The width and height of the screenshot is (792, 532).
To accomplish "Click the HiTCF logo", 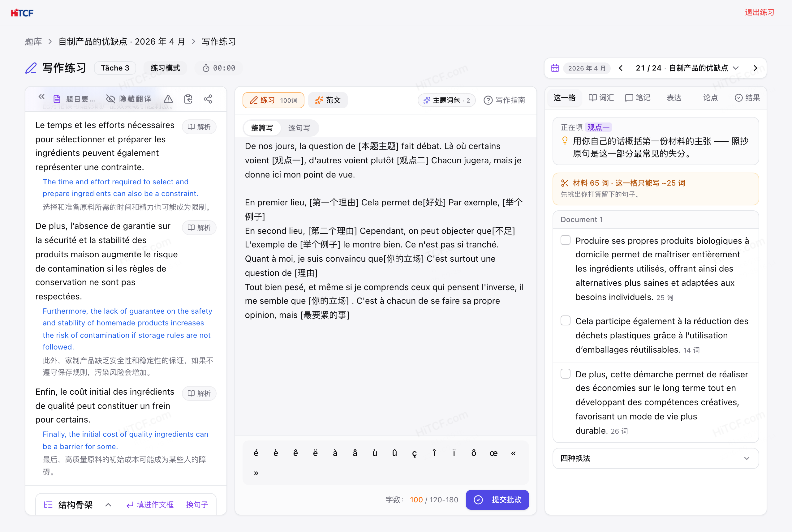I will click(x=22, y=13).
